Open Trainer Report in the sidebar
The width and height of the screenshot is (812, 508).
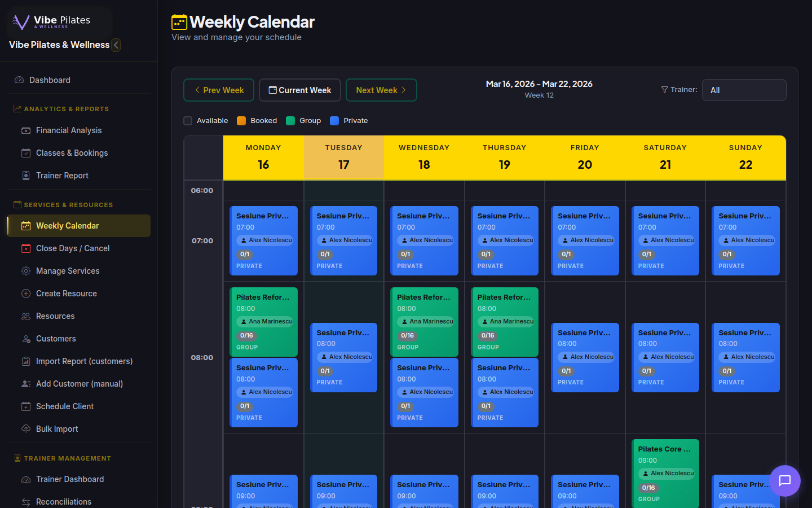tap(78, 176)
